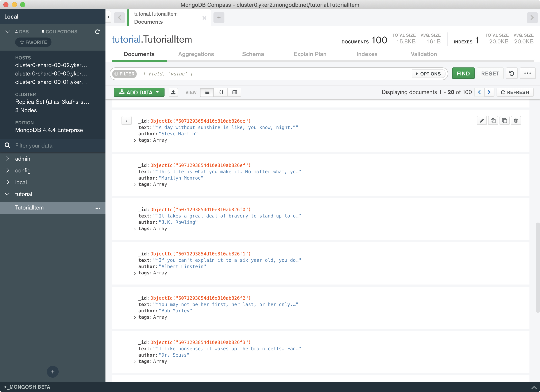Image resolution: width=540 pixels, height=392 pixels.
Task: Copy the Steve Martin document
Action: click(493, 121)
